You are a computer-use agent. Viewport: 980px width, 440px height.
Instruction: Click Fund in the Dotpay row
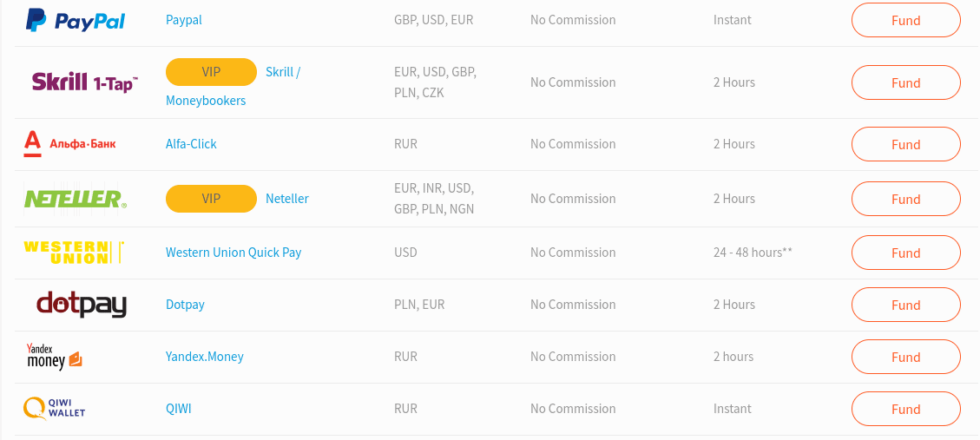pyautogui.click(x=905, y=305)
